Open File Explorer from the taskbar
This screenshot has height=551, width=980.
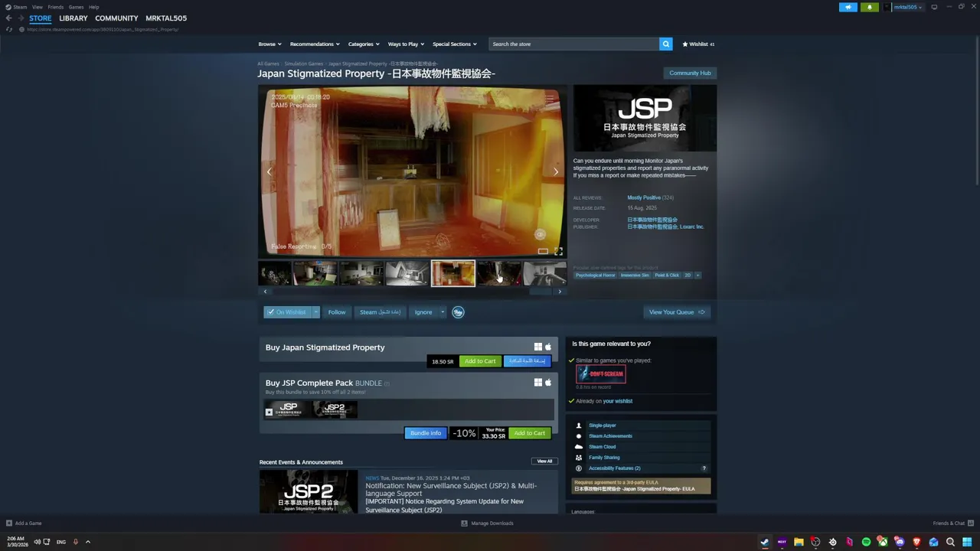click(x=799, y=542)
